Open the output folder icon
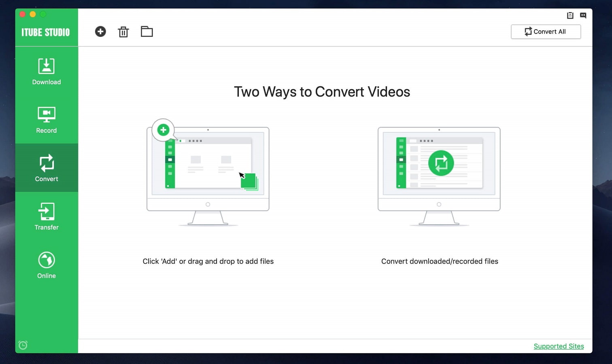This screenshot has height=364, width=612. (147, 32)
